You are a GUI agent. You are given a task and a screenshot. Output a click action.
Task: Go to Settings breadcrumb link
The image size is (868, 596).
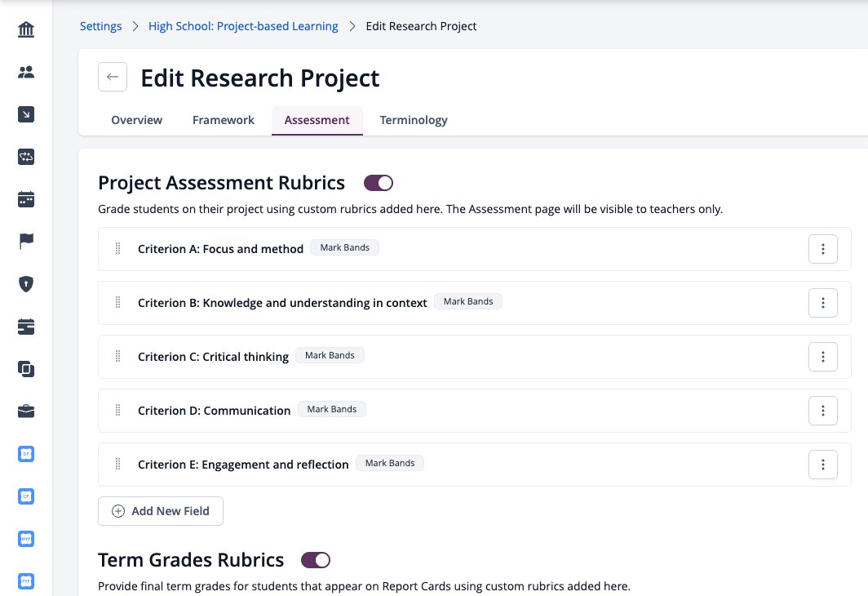coord(101,26)
